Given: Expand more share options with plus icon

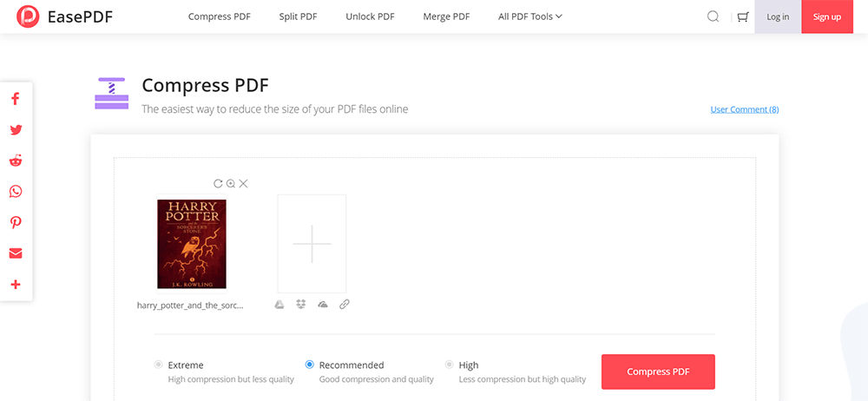Looking at the screenshot, I should click(16, 285).
